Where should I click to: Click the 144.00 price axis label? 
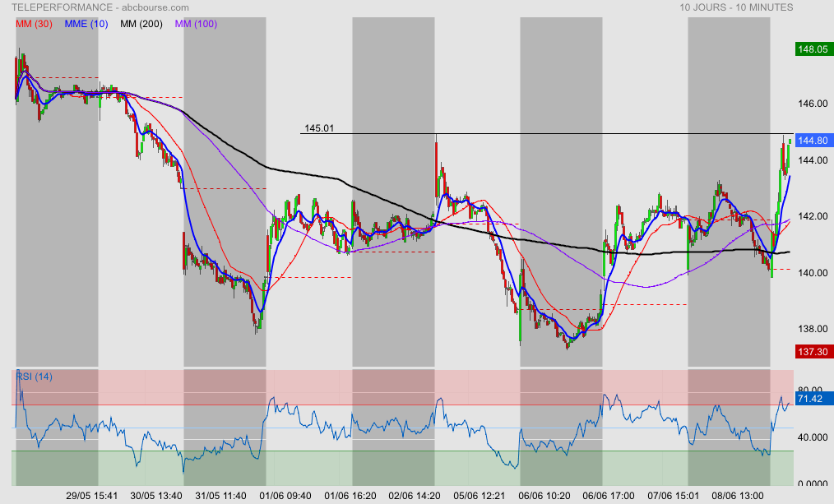(813, 160)
